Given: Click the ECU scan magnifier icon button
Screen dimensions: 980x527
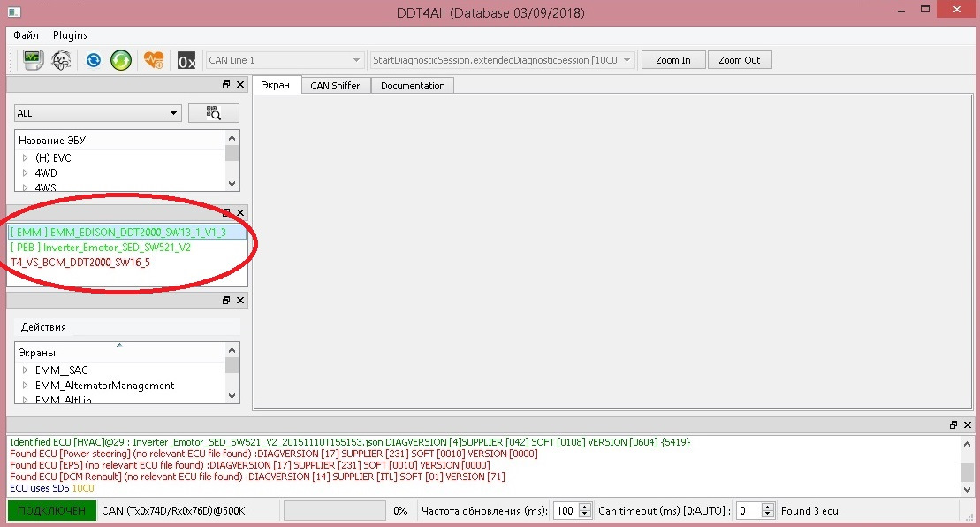Looking at the screenshot, I should click(x=213, y=113).
